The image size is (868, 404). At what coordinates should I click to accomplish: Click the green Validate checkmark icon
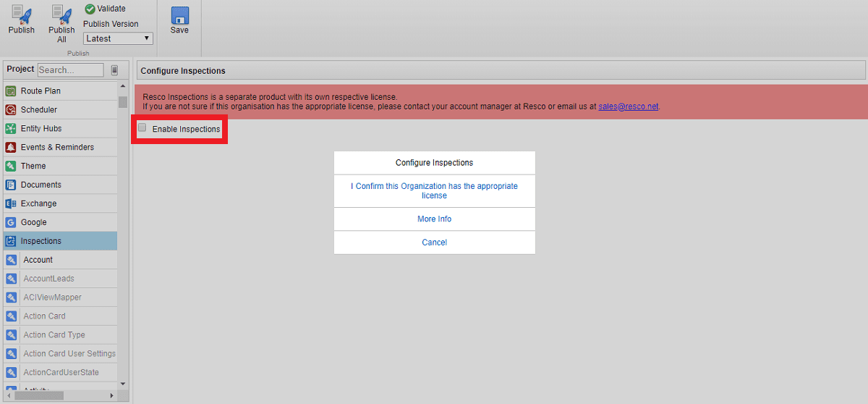pos(90,9)
